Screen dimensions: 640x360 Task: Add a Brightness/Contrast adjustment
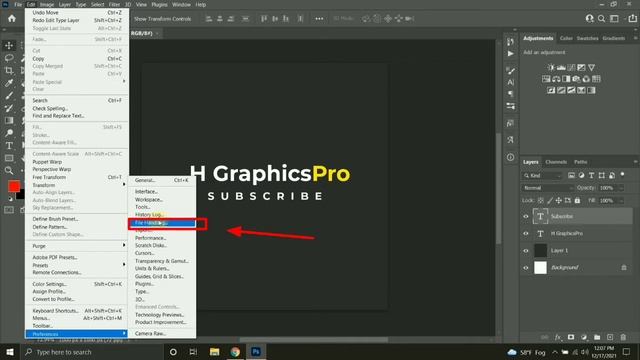551,67
